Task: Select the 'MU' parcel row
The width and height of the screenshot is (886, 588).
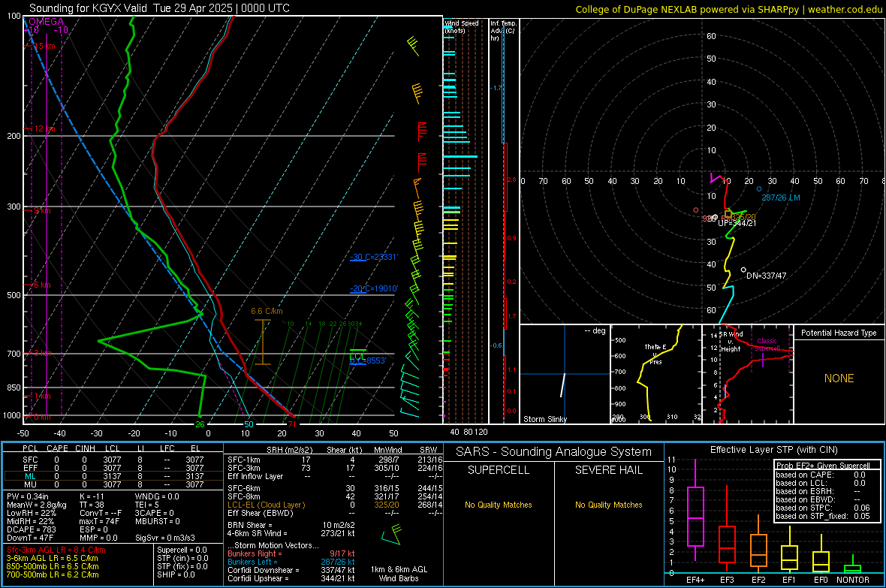Action: click(x=113, y=484)
